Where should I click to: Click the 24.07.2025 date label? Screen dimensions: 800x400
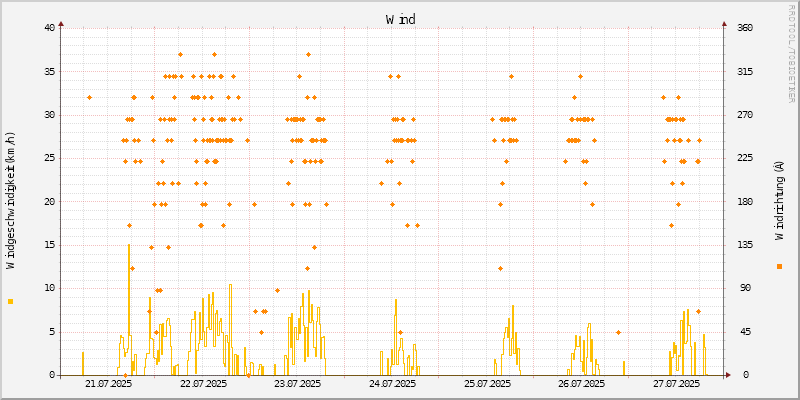392,384
